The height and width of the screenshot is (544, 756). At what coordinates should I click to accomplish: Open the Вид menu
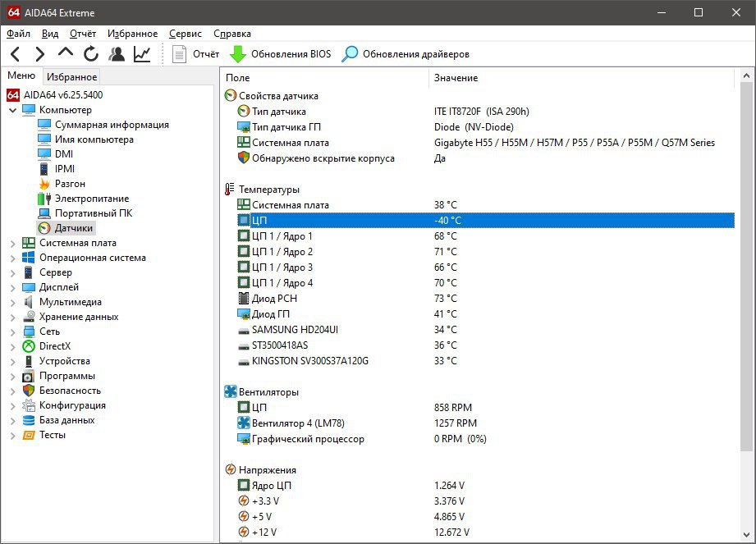pyautogui.click(x=50, y=34)
